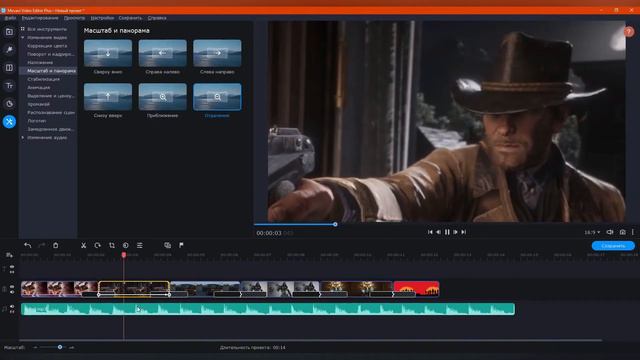Rotate clip using rotate icon
This screenshot has height=360, width=640.
click(97, 245)
